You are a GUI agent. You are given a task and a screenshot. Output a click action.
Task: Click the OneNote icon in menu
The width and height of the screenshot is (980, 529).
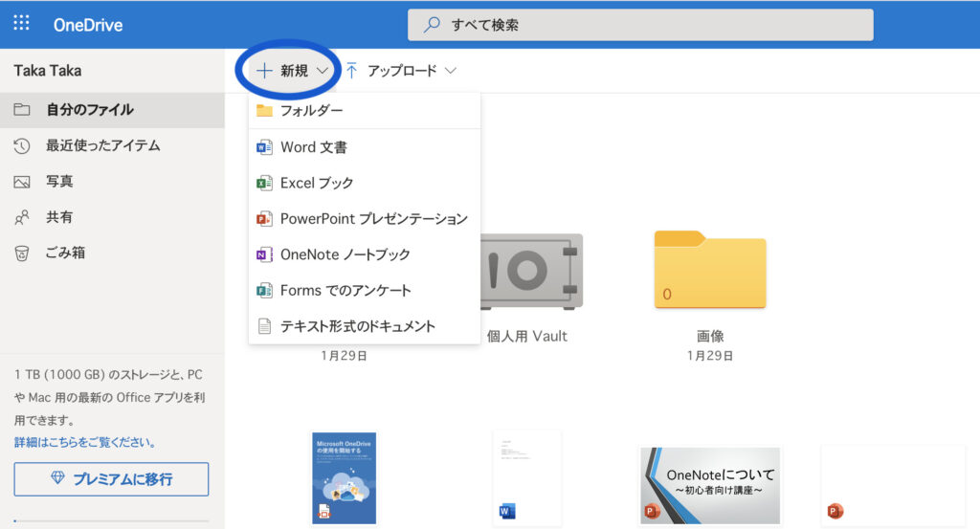264,254
